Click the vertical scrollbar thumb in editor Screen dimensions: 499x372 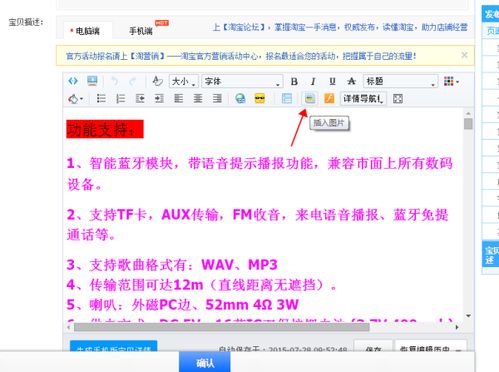click(x=468, y=124)
